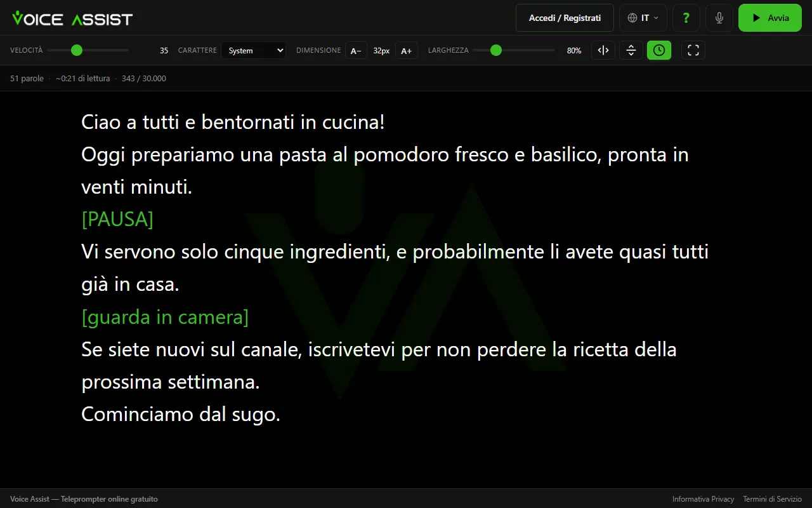Click the 343 / 30.000 character counter
The width and height of the screenshot is (812, 508).
(144, 79)
